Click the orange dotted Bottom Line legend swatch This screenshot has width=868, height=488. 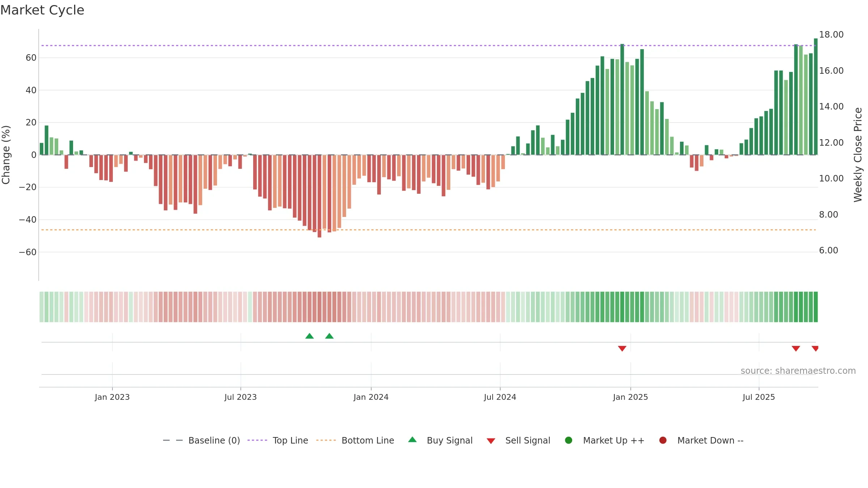[326, 440]
